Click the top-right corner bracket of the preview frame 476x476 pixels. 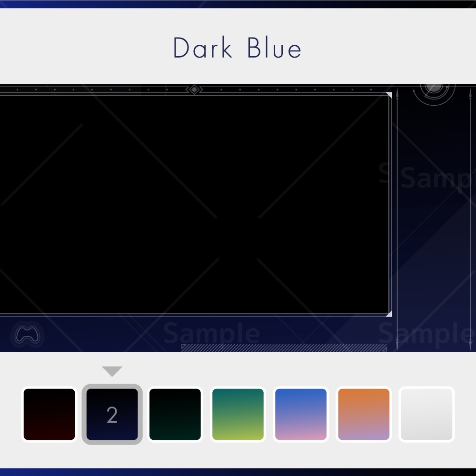click(x=389, y=95)
